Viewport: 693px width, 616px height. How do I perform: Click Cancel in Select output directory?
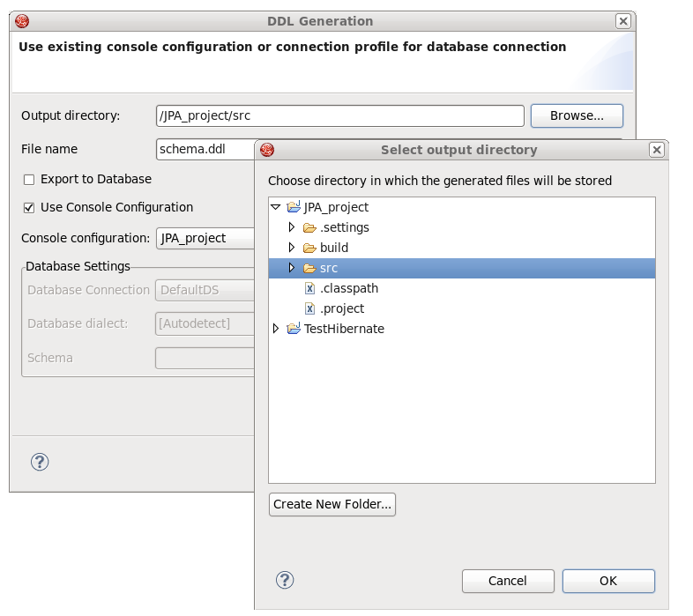508,581
